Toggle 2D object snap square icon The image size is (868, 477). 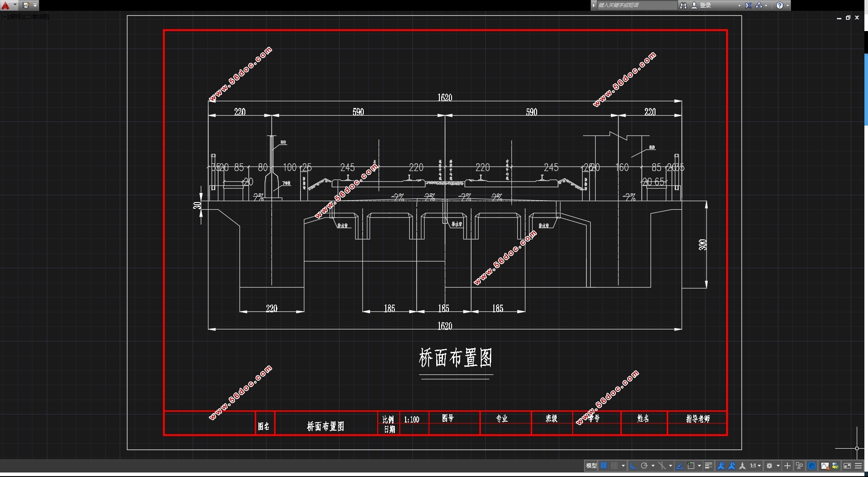tap(691, 466)
